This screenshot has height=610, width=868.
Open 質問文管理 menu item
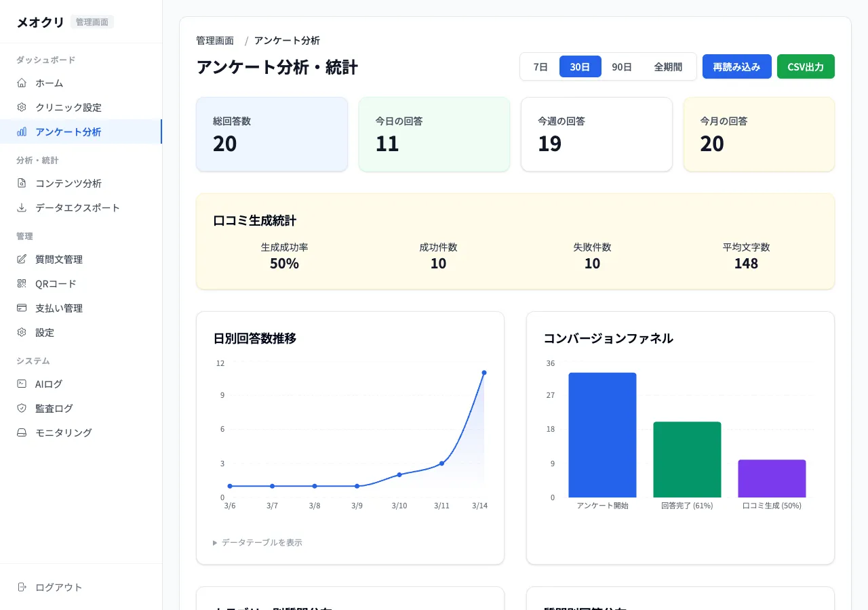[x=81, y=259]
